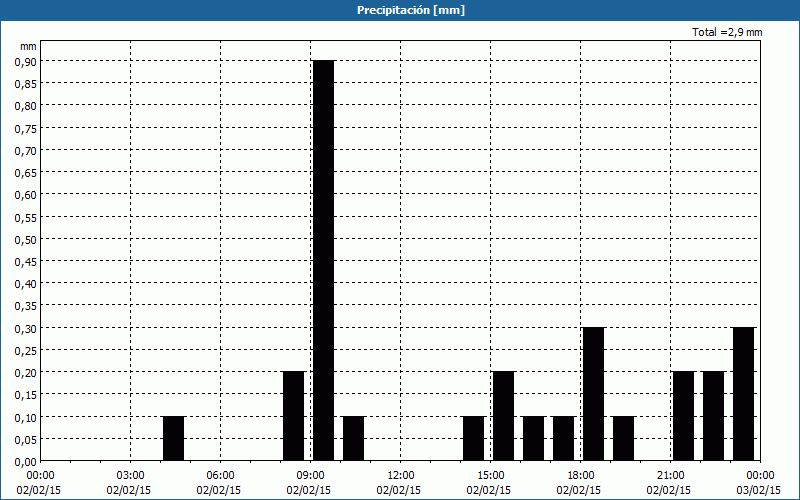Select the 0,20 bar just before 09:00
Screen dimensions: 800x500
293,416
